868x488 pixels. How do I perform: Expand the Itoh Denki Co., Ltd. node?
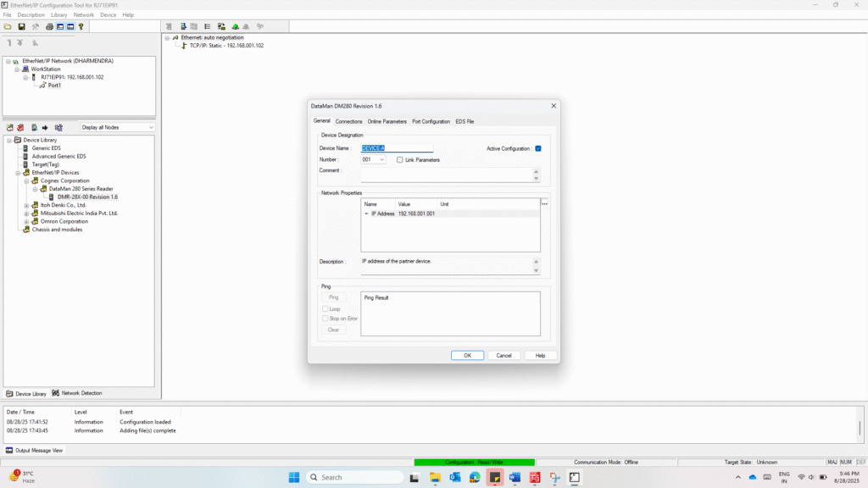pyautogui.click(x=26, y=205)
